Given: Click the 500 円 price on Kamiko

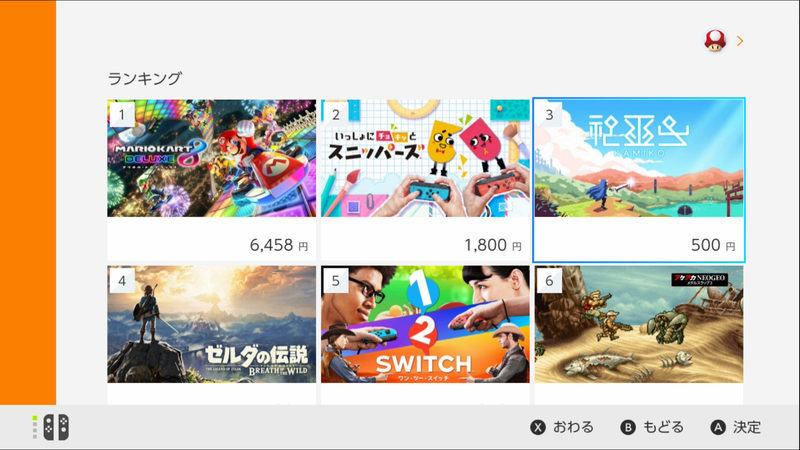Looking at the screenshot, I should 713,245.
